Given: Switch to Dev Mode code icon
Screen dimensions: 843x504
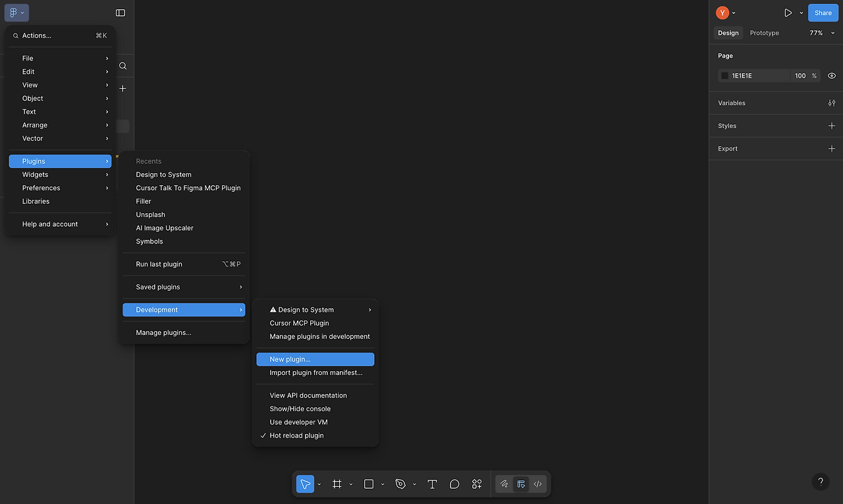Looking at the screenshot, I should click(538, 484).
